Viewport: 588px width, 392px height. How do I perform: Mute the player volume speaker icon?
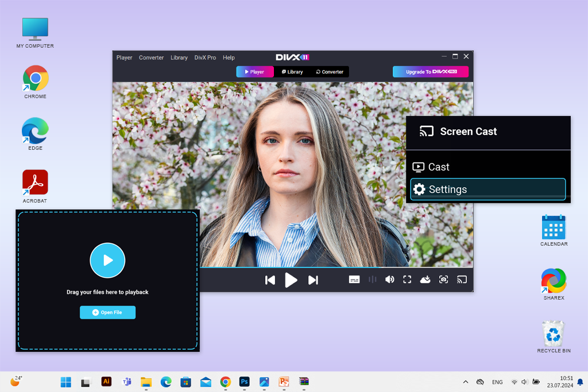click(x=390, y=280)
